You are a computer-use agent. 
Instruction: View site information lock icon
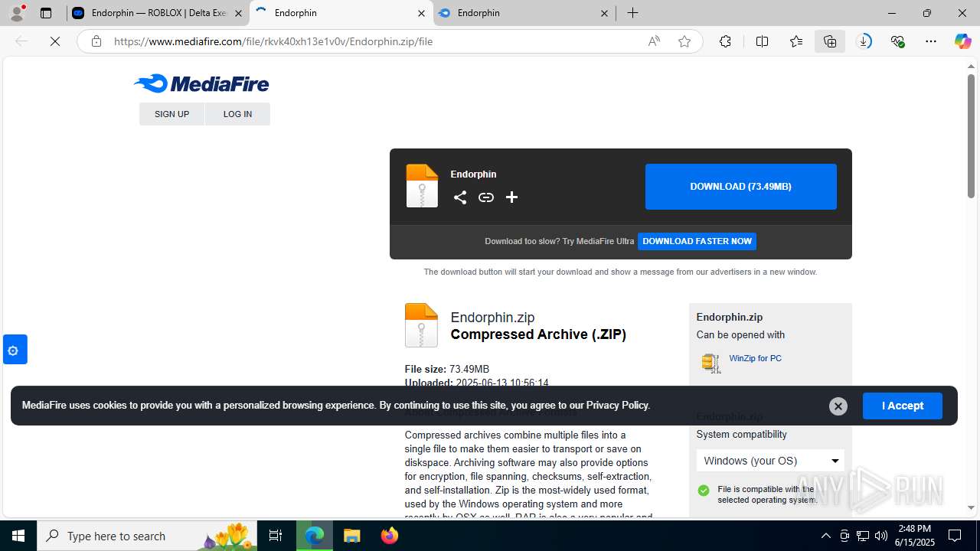[96, 41]
